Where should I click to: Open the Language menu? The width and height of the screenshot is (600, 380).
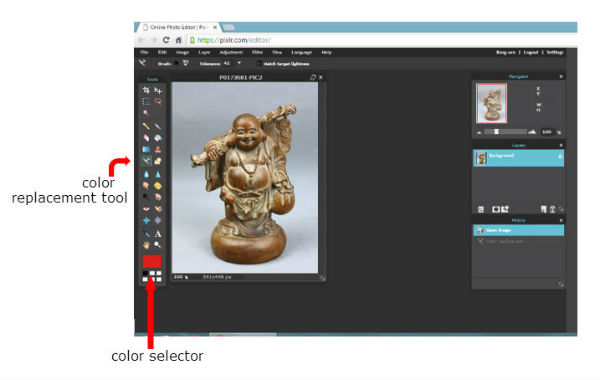(x=302, y=52)
